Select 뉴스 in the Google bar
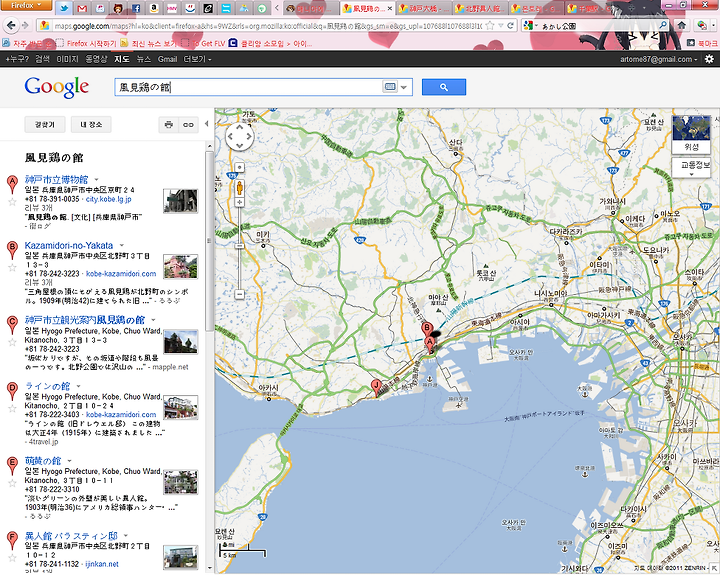This screenshot has height=575, width=720. click(144, 59)
